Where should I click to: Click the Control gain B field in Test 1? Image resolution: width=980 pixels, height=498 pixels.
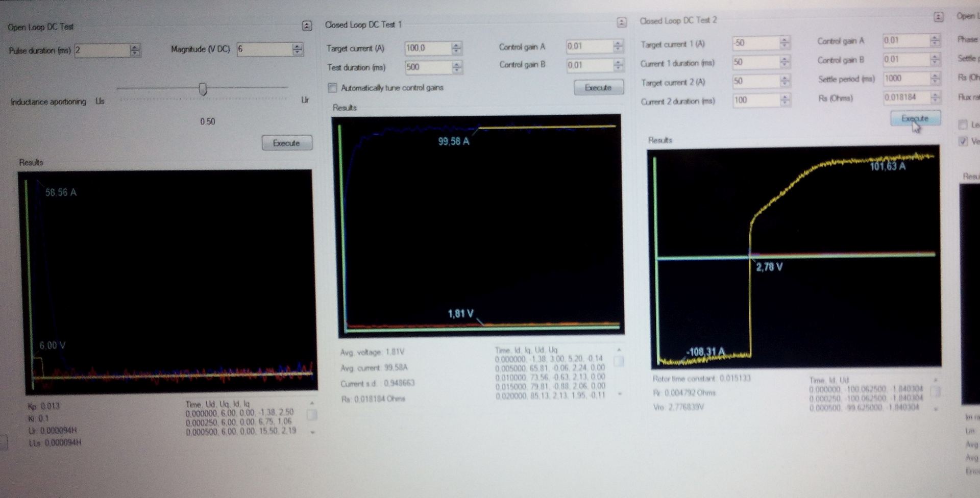pyautogui.click(x=589, y=65)
